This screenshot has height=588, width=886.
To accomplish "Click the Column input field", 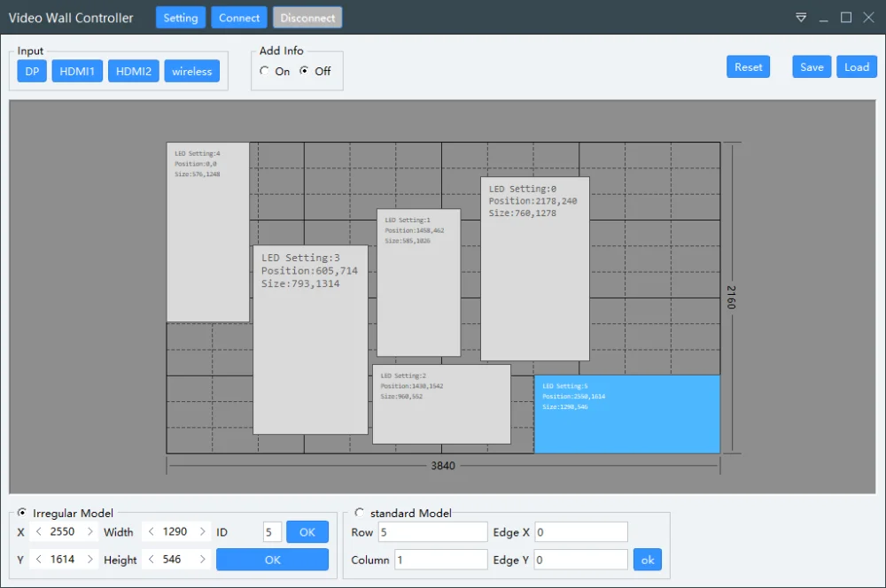I will 440,560.
